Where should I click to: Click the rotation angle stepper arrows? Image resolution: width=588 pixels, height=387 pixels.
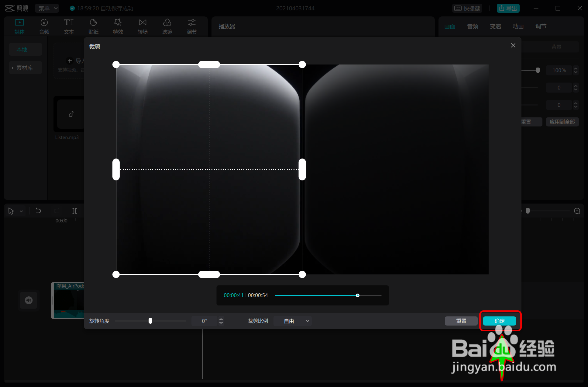221,321
